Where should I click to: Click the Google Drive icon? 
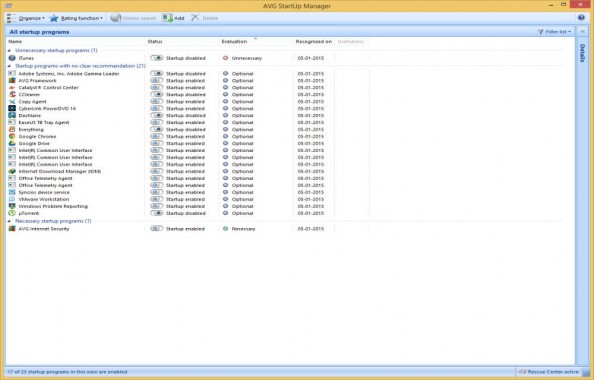[12, 143]
